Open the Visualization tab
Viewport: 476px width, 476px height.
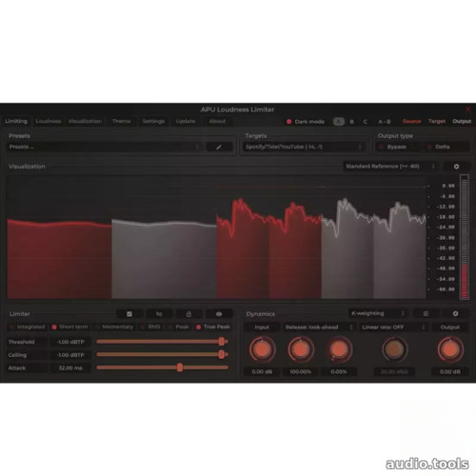coord(85,121)
